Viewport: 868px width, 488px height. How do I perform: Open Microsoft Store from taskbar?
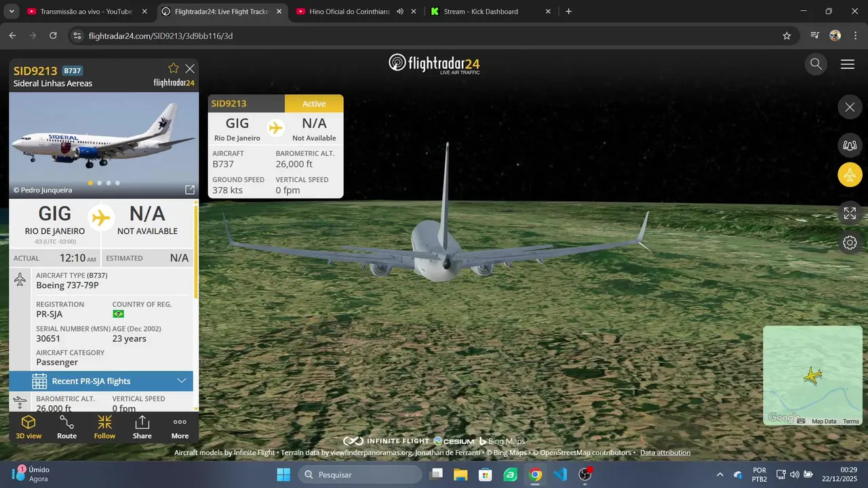coord(486,474)
